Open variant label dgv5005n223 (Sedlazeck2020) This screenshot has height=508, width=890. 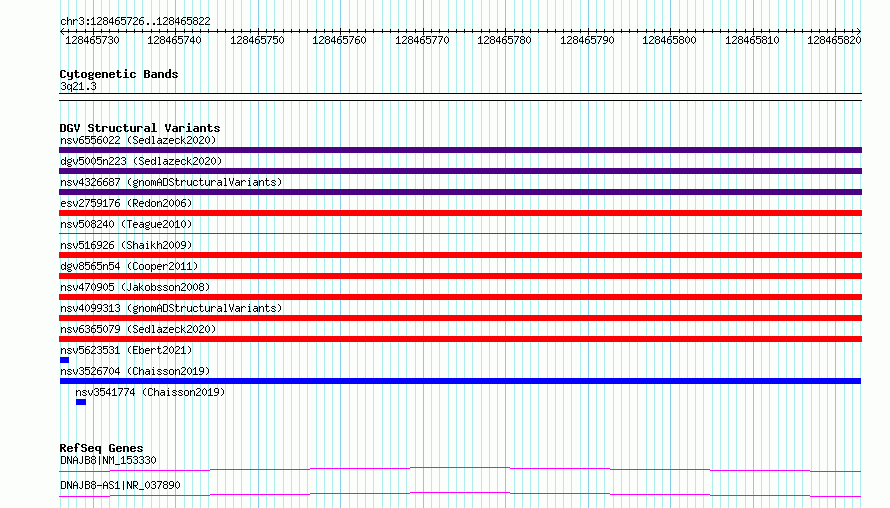[x=141, y=161]
